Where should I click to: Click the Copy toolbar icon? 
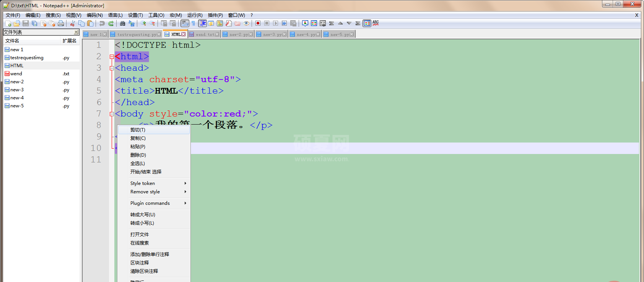click(81, 23)
